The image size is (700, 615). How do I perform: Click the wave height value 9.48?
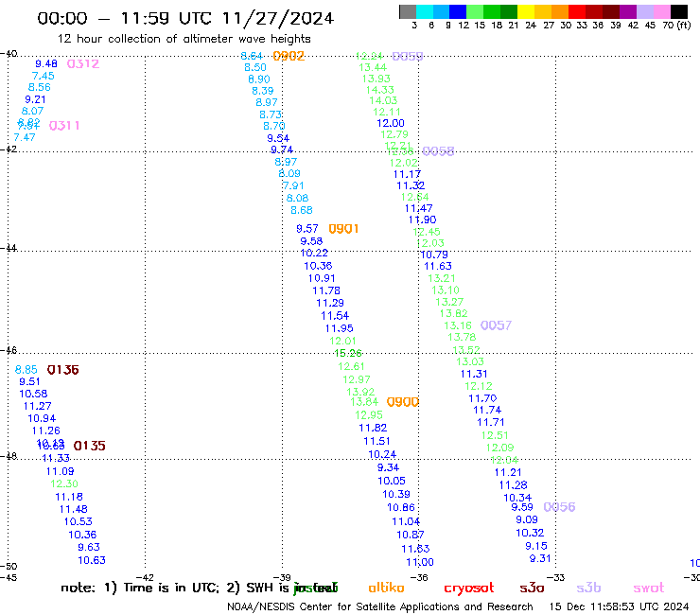46,64
